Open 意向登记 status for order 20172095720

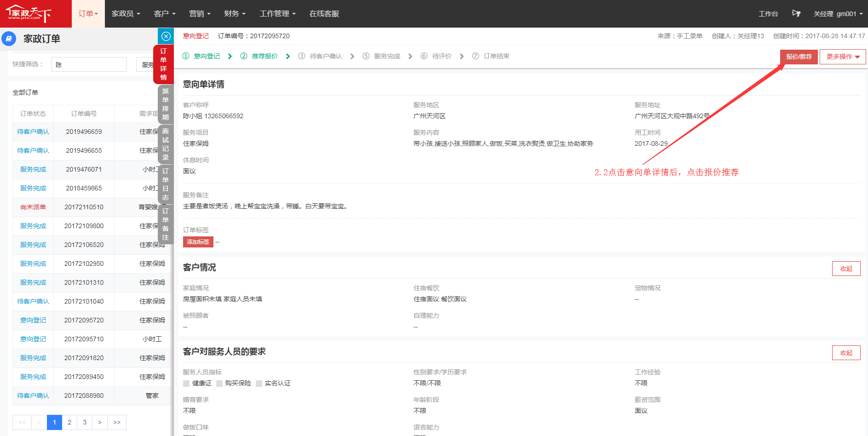pos(33,320)
